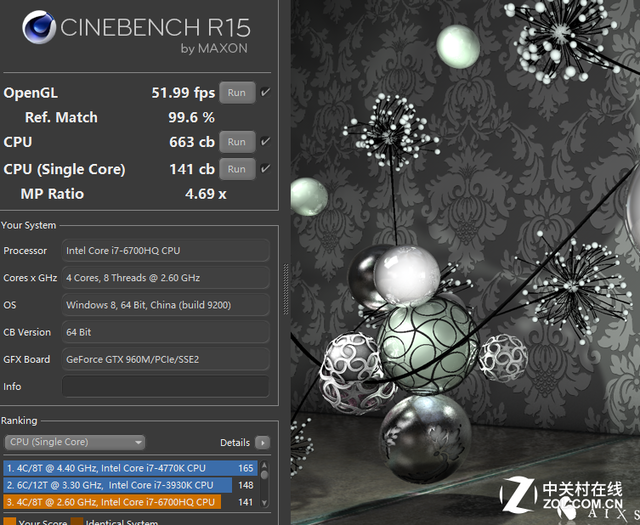Click the Info text field
Image resolution: width=640 pixels, height=525 pixels.
pyautogui.click(x=165, y=386)
